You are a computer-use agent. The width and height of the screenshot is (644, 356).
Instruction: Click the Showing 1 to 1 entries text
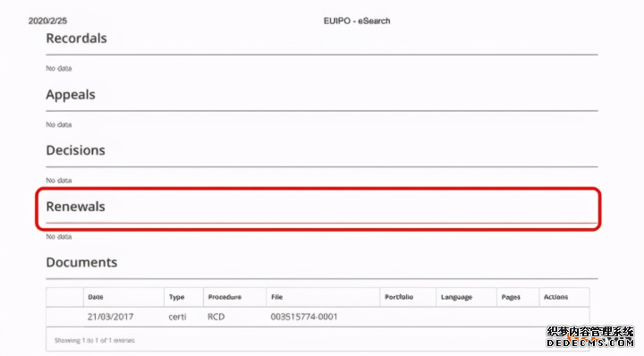click(95, 341)
